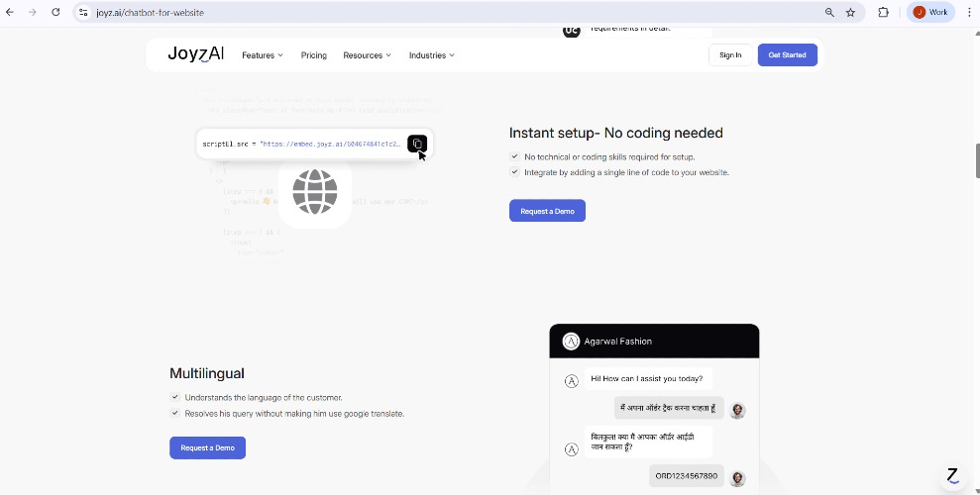Expand the Features dropdown menu
980x495 pixels.
[x=262, y=55]
